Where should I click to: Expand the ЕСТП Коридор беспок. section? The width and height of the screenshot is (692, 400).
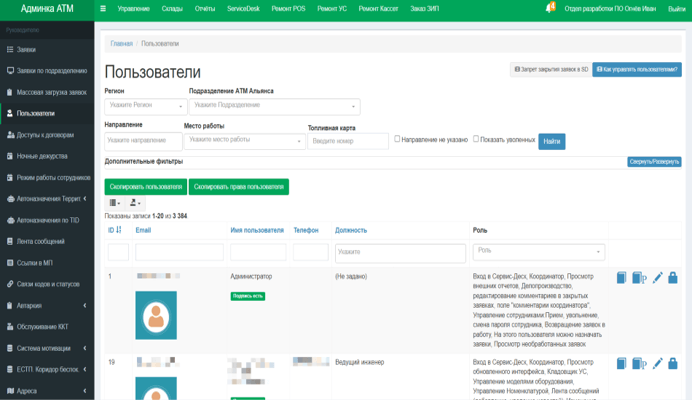click(x=47, y=369)
